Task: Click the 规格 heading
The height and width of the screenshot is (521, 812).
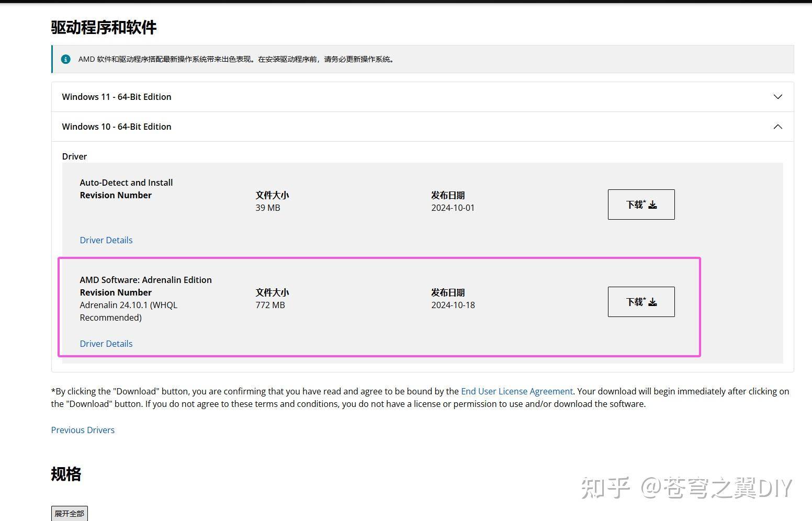Action: coord(66,474)
